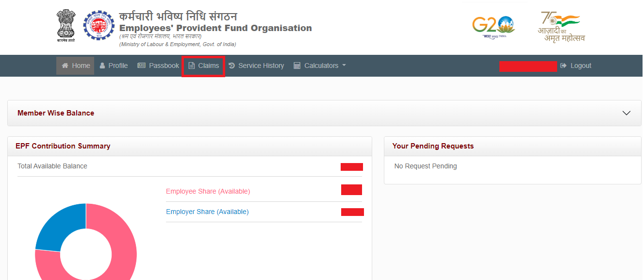The width and height of the screenshot is (644, 280).
Task: Open the Calculators dropdown menu
Action: tap(320, 65)
